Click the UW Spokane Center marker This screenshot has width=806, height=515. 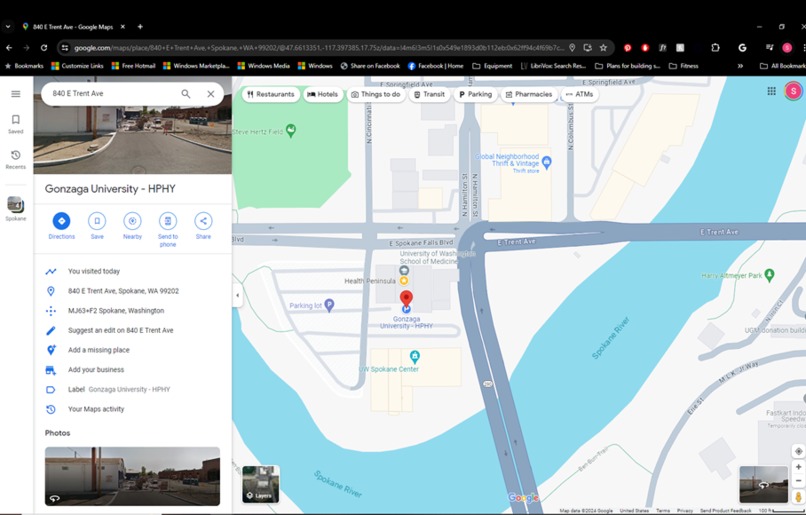tap(414, 356)
